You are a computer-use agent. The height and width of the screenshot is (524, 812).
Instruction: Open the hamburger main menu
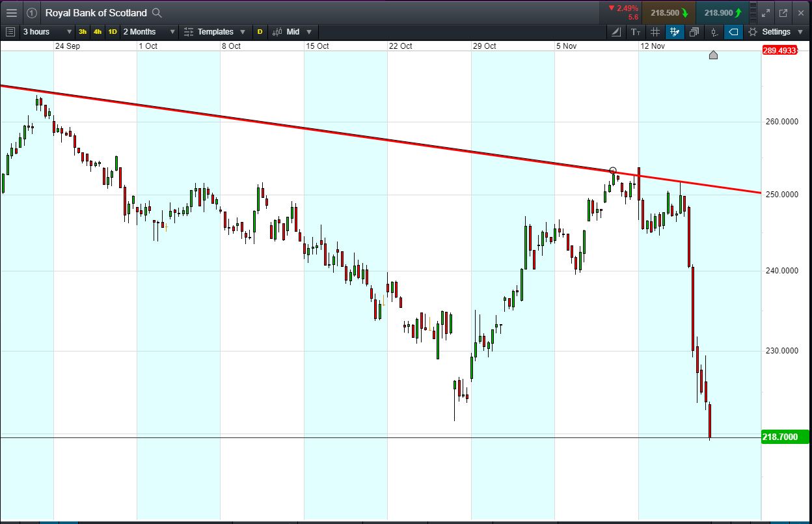(x=11, y=12)
